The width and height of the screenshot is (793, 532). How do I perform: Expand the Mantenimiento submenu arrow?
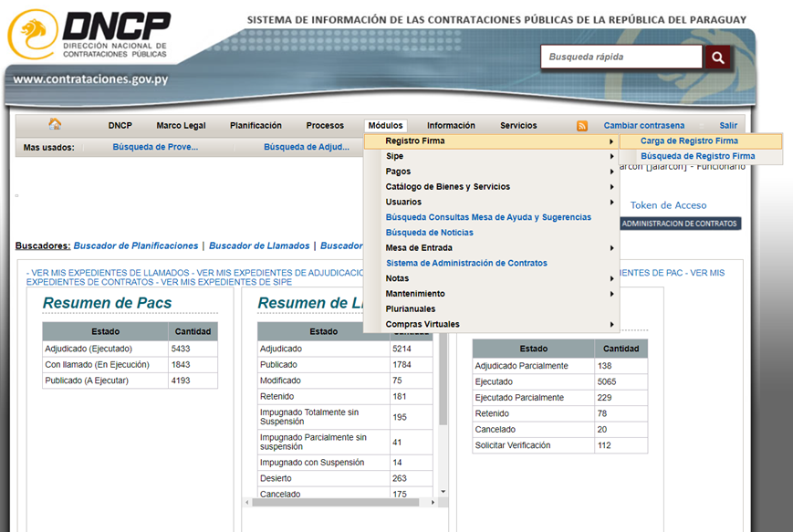pyautogui.click(x=611, y=294)
